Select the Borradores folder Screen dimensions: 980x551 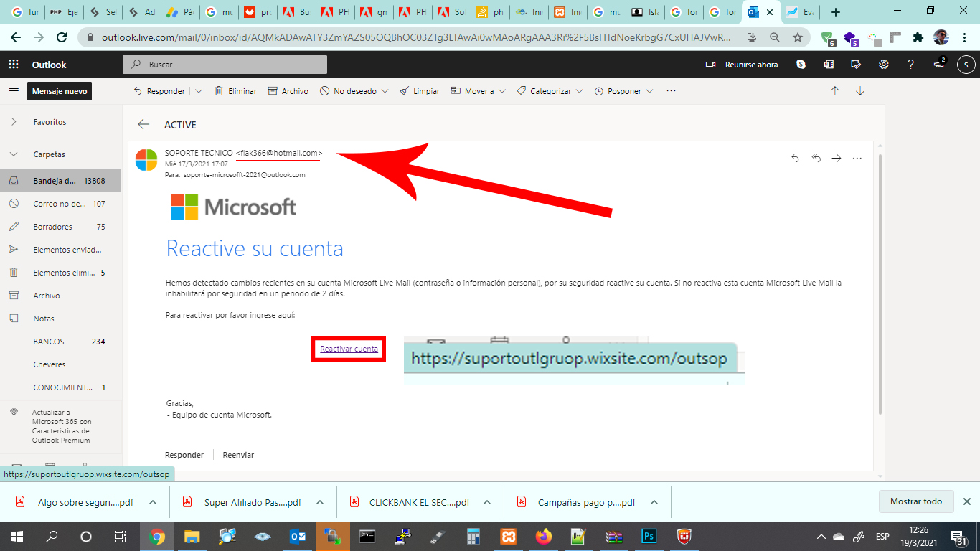coord(52,227)
